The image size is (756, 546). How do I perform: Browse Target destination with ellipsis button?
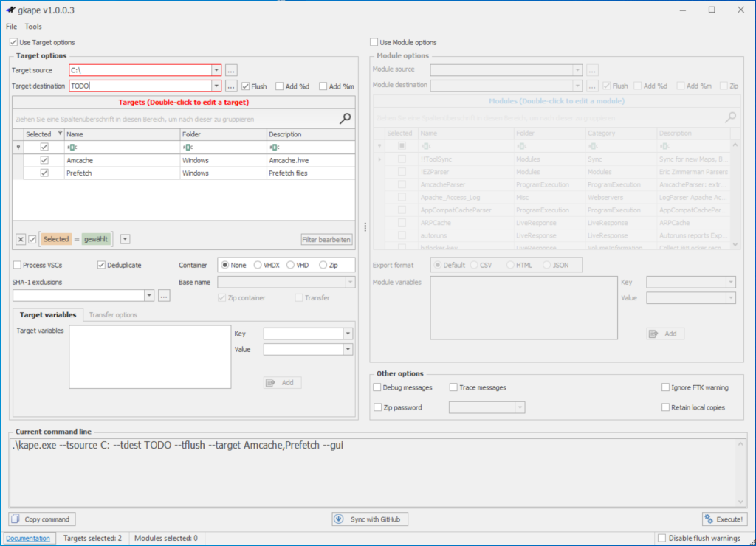click(x=231, y=86)
